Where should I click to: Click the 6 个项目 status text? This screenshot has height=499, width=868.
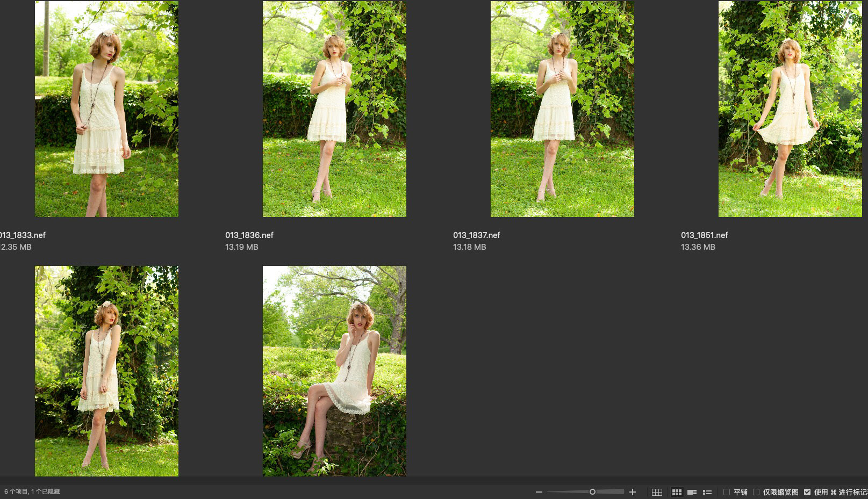(x=32, y=491)
